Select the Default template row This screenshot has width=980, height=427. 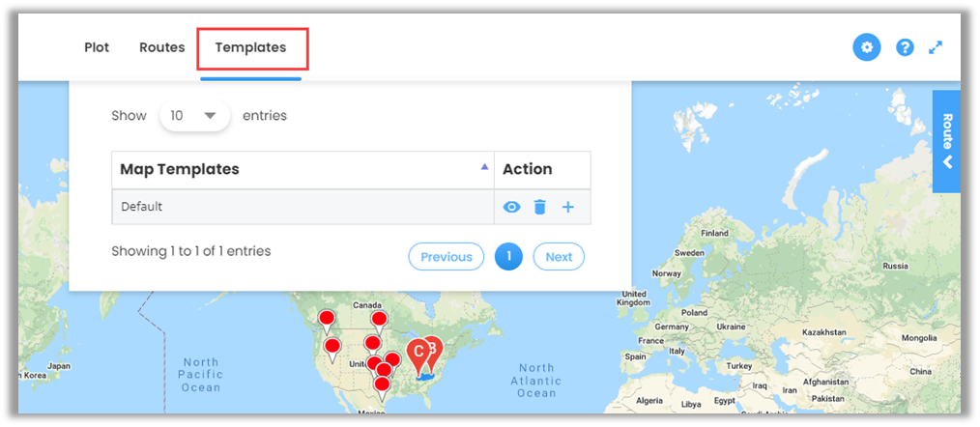290,207
